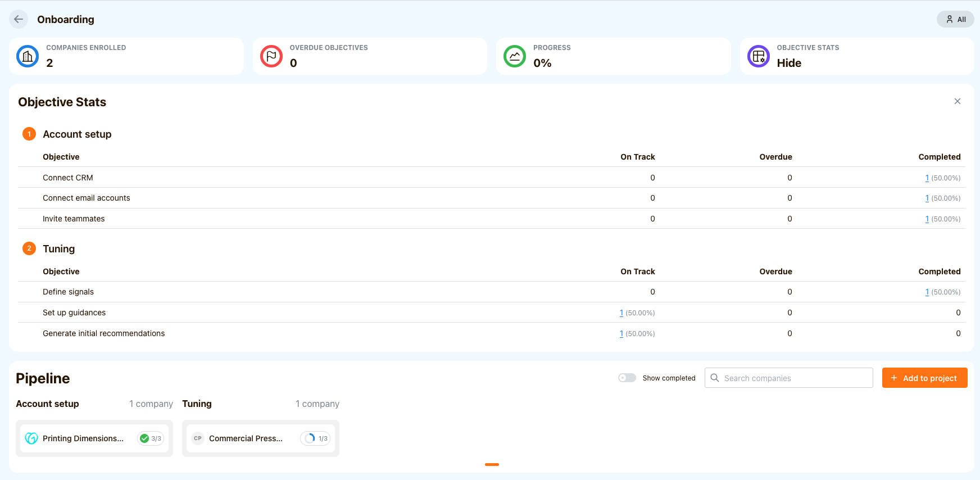Viewport: 980px width, 480px height.
Task: Open the Printing Dimensions company card
Action: click(83, 438)
